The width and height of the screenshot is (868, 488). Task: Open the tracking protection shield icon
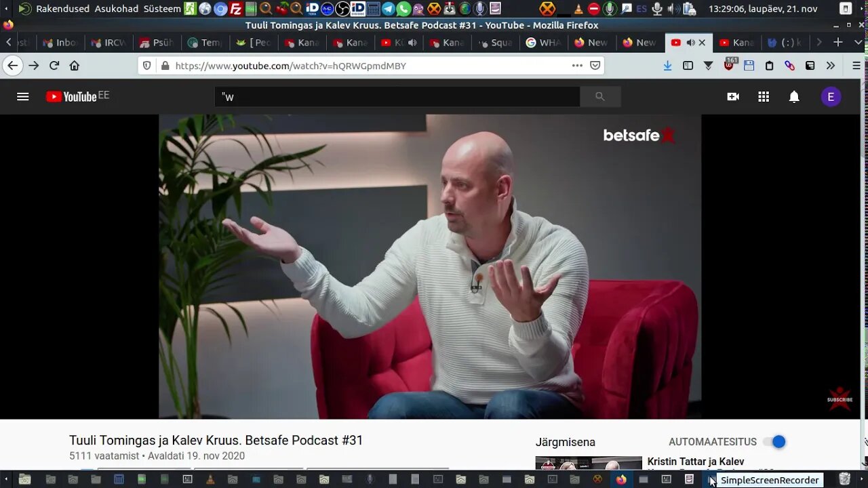[147, 66]
